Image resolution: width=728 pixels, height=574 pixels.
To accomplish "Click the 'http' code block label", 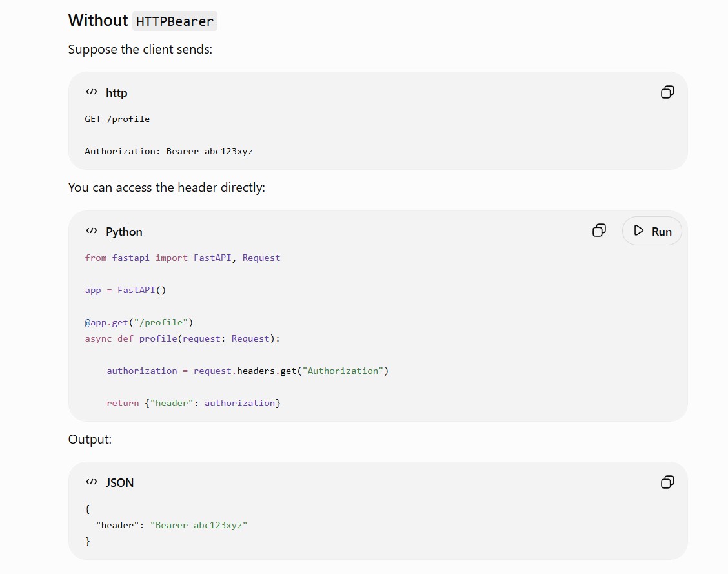I will (117, 93).
